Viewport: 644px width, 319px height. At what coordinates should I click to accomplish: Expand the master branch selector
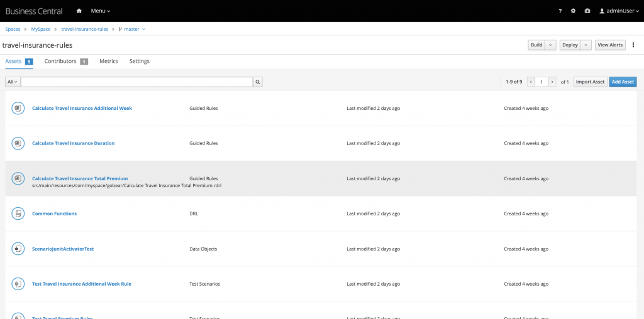pos(132,29)
